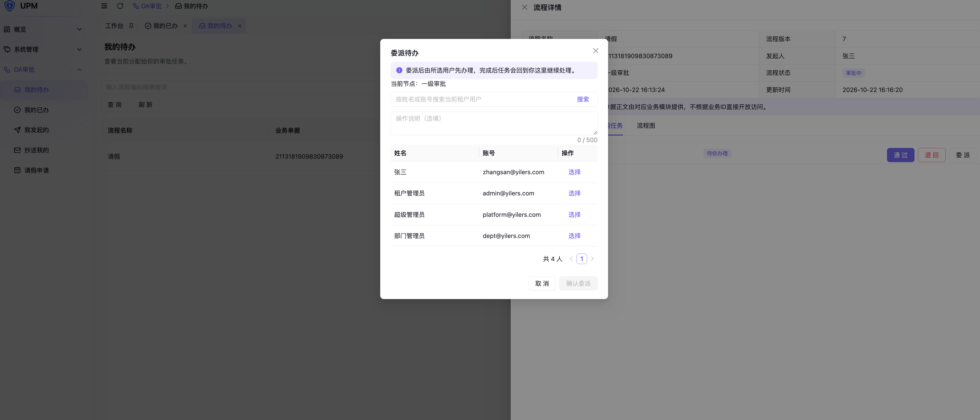Focus the user name search field

click(481, 99)
